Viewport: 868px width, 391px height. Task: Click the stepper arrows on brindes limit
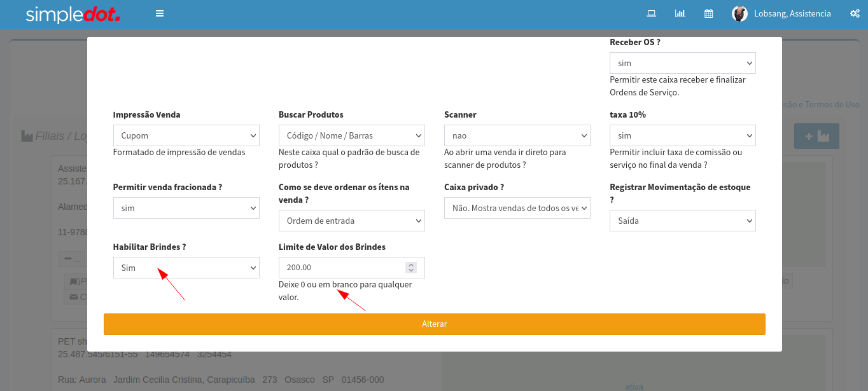(x=411, y=268)
